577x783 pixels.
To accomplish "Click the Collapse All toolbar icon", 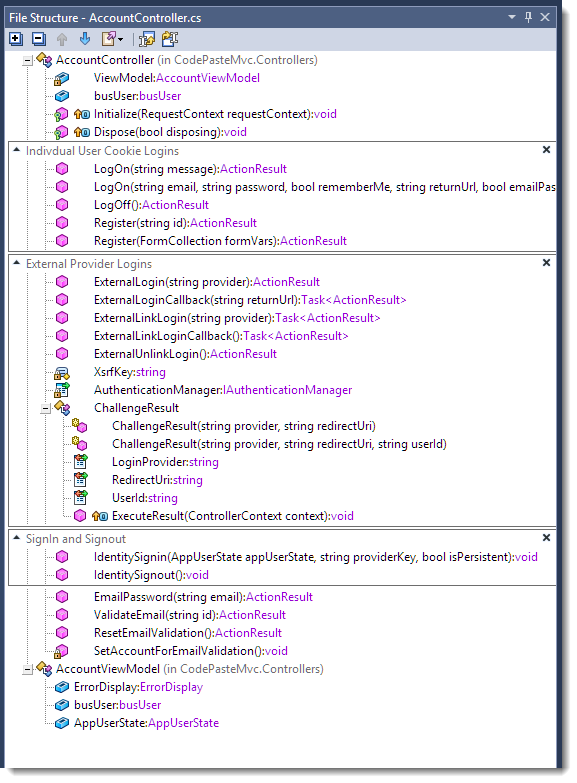I will (38, 38).
